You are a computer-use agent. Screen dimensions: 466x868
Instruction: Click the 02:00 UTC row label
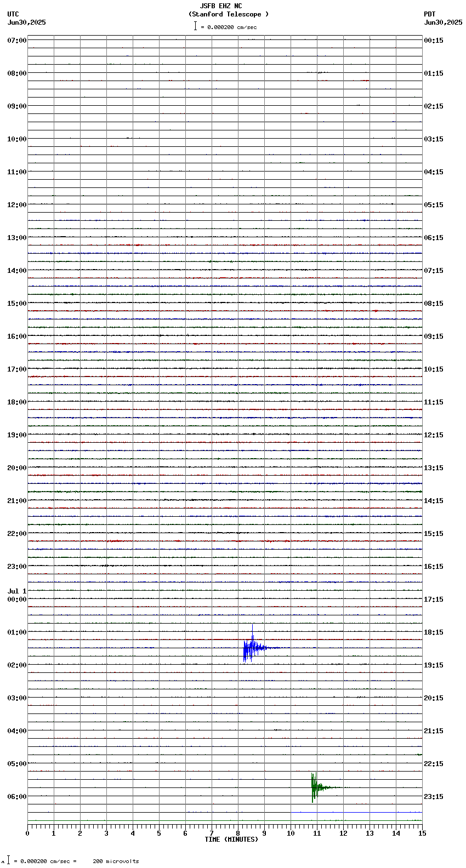[x=17, y=665]
